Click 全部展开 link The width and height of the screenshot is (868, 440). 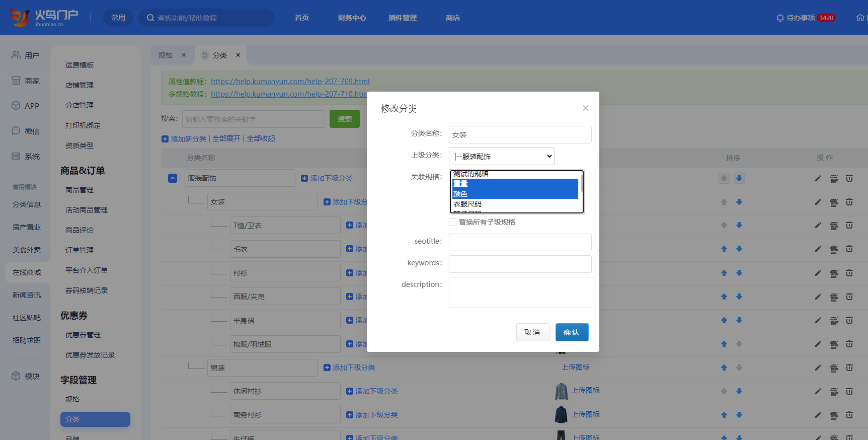226,138
